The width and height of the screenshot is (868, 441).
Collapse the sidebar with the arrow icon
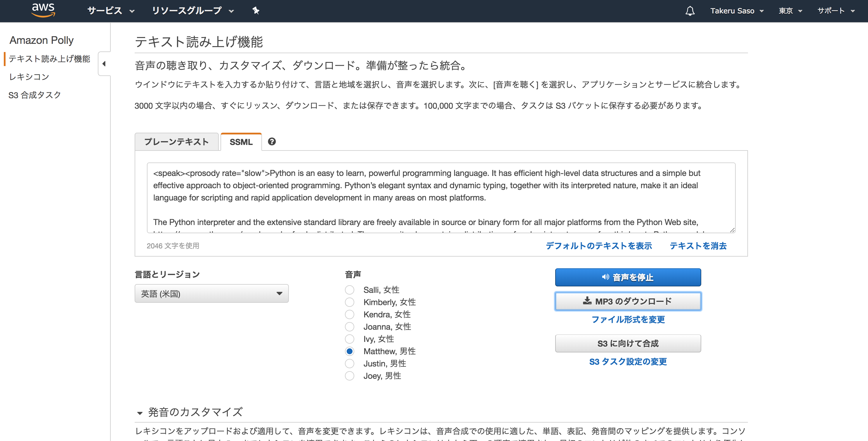(104, 64)
